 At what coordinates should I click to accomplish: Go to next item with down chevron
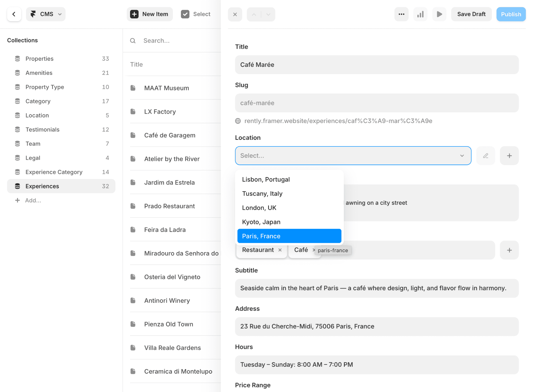268,14
